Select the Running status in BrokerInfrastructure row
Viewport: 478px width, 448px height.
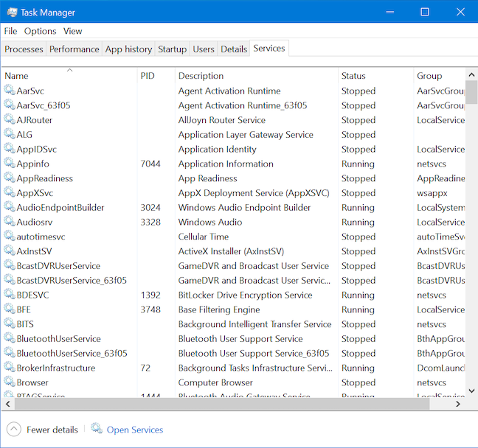358,368
